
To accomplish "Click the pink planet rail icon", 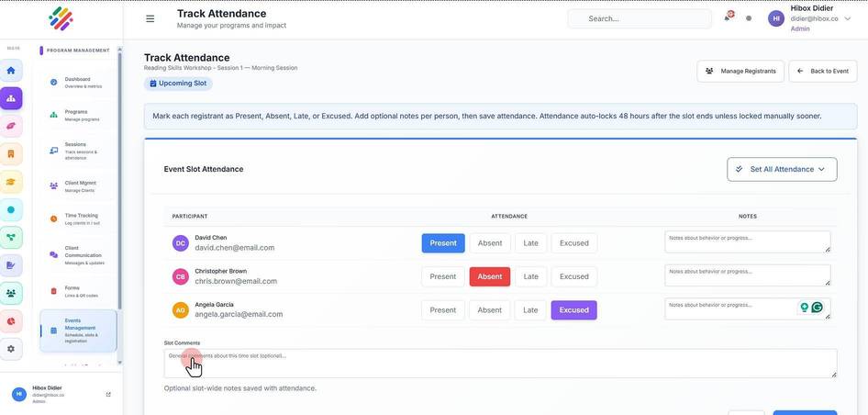I will click(x=11, y=127).
